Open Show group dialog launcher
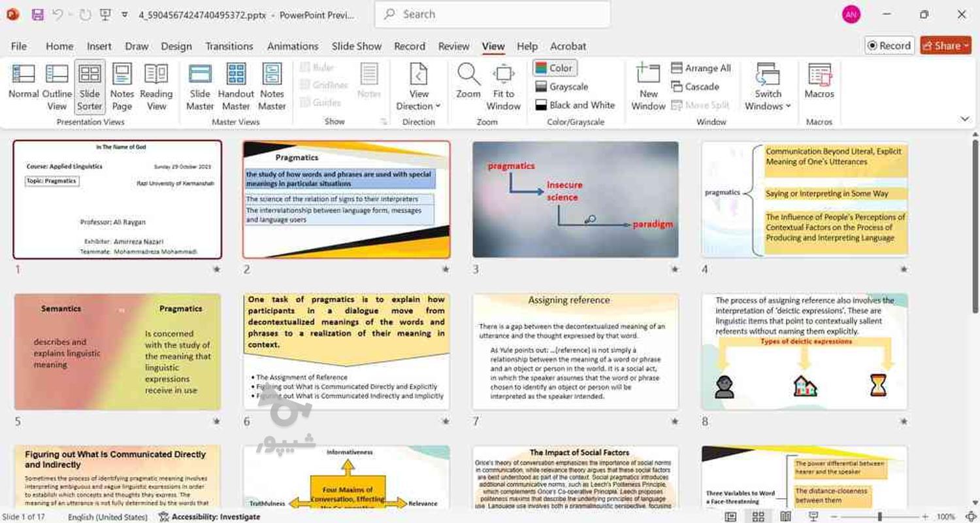This screenshot has height=523, width=980. (x=384, y=122)
